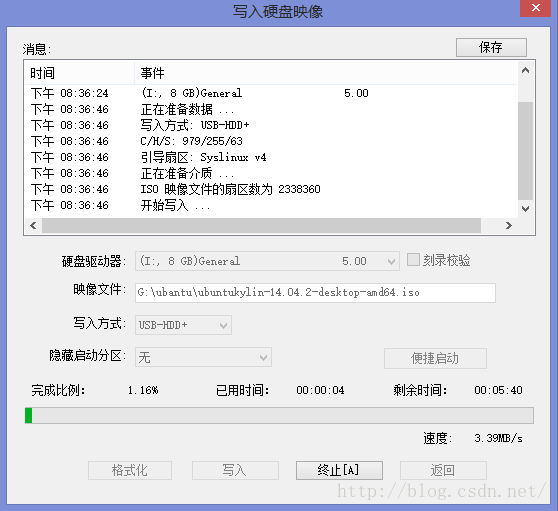Click the speed value 3.39MB/s
This screenshot has height=511, width=558.
point(498,438)
